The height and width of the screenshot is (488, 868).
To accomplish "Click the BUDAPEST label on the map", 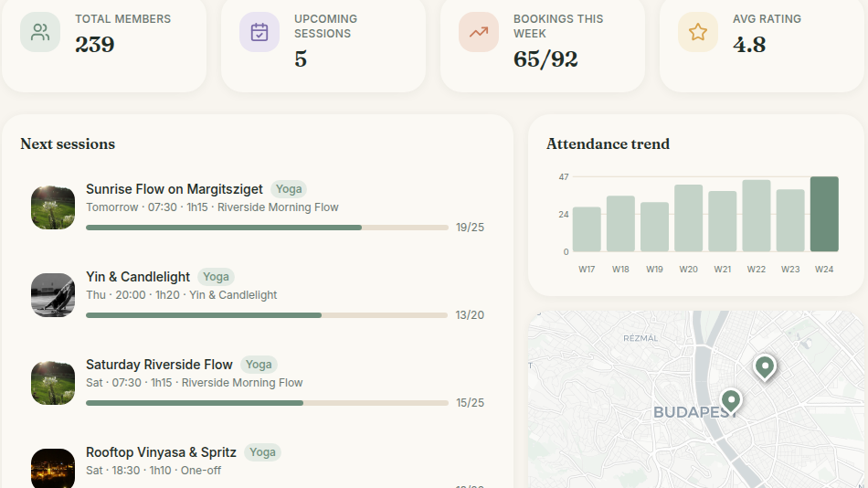I will point(694,412).
